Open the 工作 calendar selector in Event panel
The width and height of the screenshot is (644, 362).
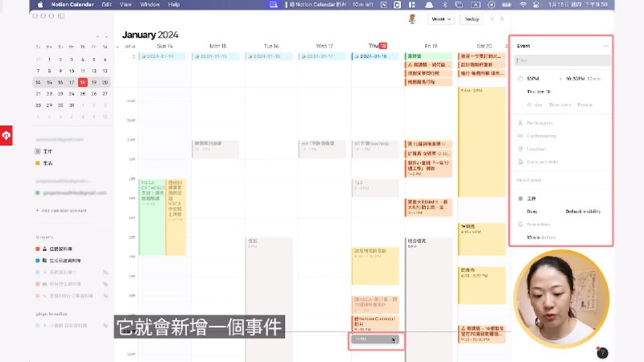[x=531, y=199]
